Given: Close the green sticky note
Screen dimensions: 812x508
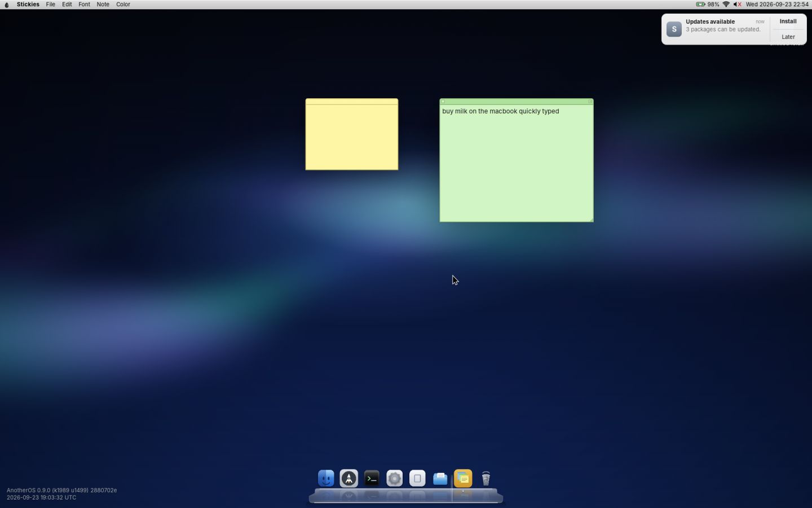Looking at the screenshot, I should point(443,102).
